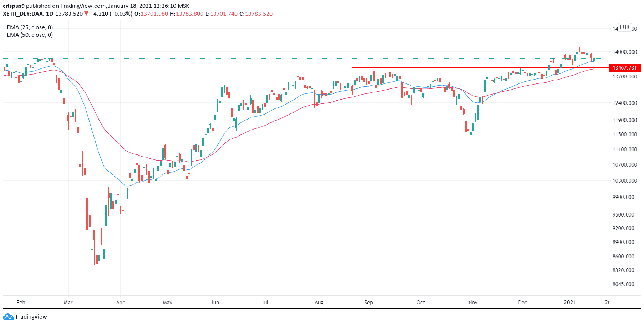Click the XETR_DLY:DAX symbol title

(x=23, y=14)
